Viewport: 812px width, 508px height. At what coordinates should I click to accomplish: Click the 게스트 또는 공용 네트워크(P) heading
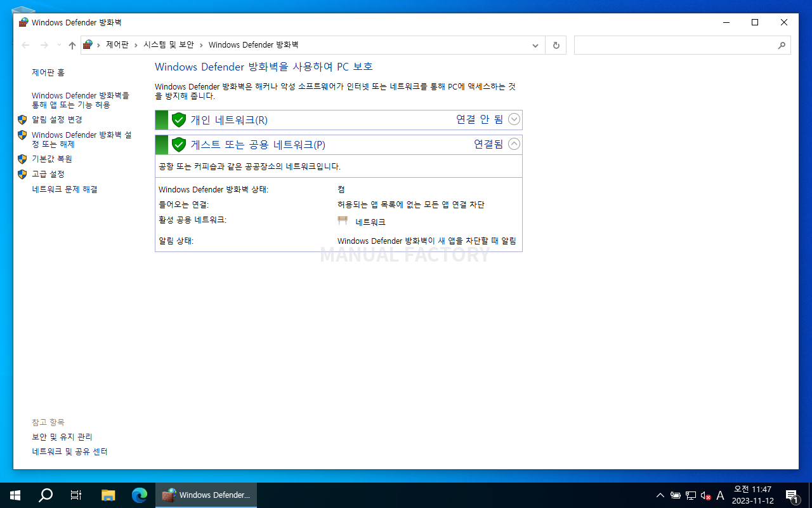point(258,145)
